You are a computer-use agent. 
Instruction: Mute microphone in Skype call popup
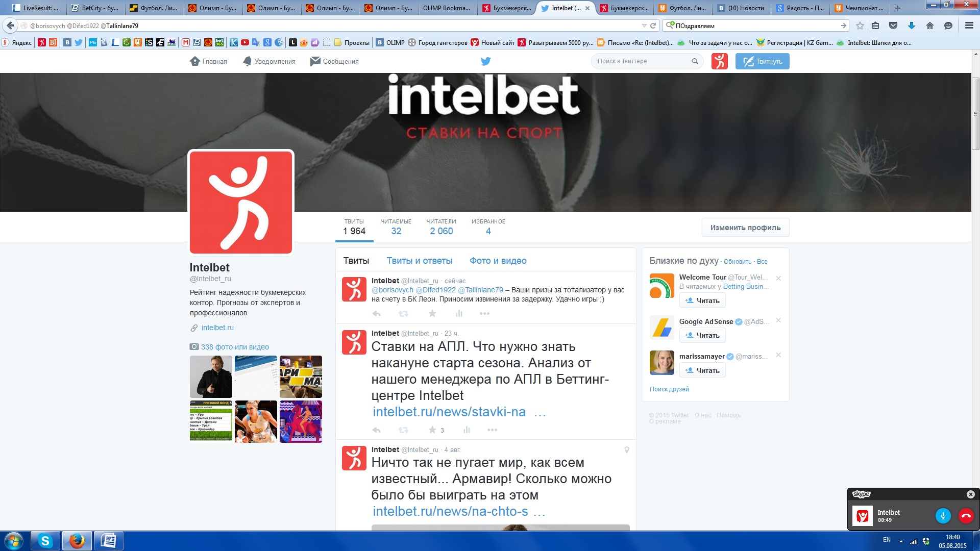coord(943,516)
